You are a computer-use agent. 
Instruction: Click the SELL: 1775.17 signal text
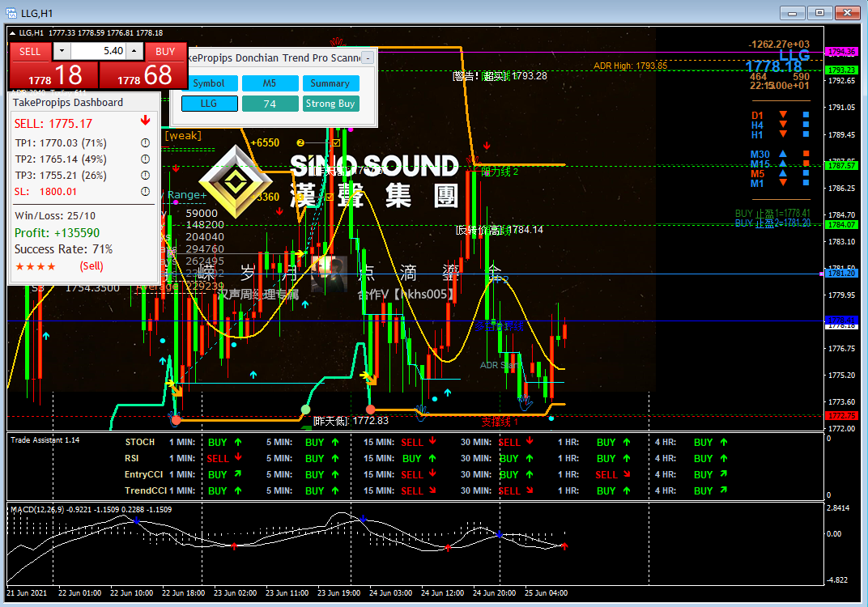(x=53, y=123)
